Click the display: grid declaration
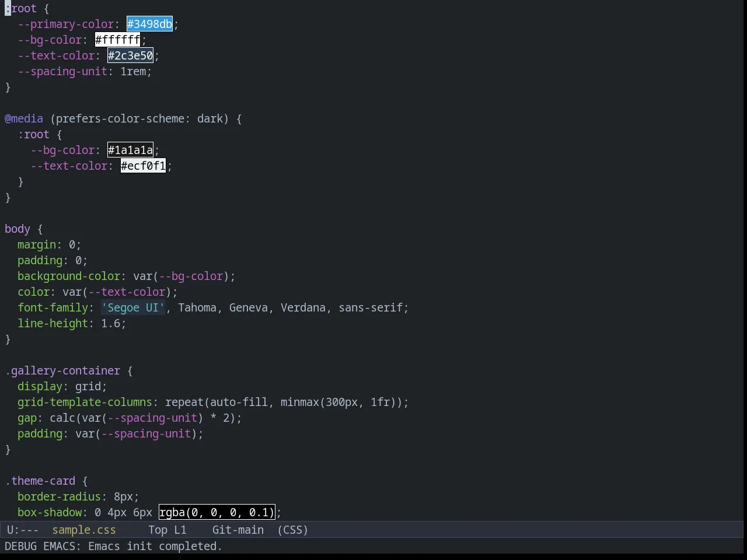 [x=62, y=386]
